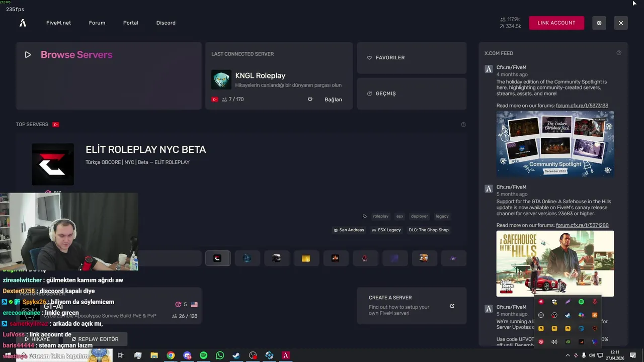The height and width of the screenshot is (362, 644).
Task: Click 'DLC: The Chop Shop' label
Action: click(429, 230)
